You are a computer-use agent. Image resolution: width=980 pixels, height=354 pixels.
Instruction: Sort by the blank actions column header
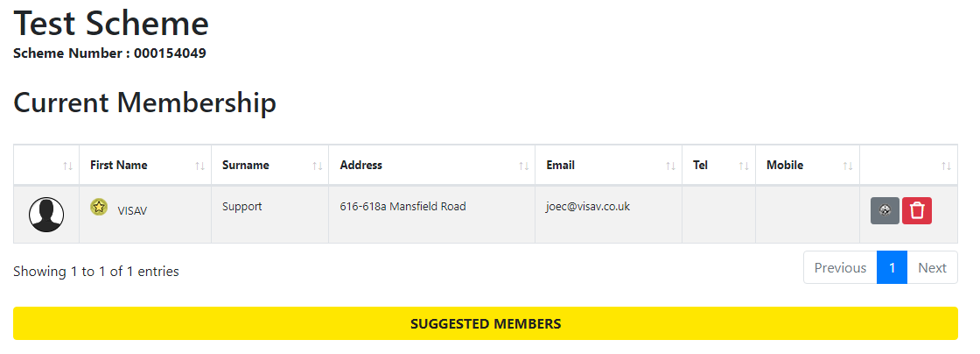908,165
